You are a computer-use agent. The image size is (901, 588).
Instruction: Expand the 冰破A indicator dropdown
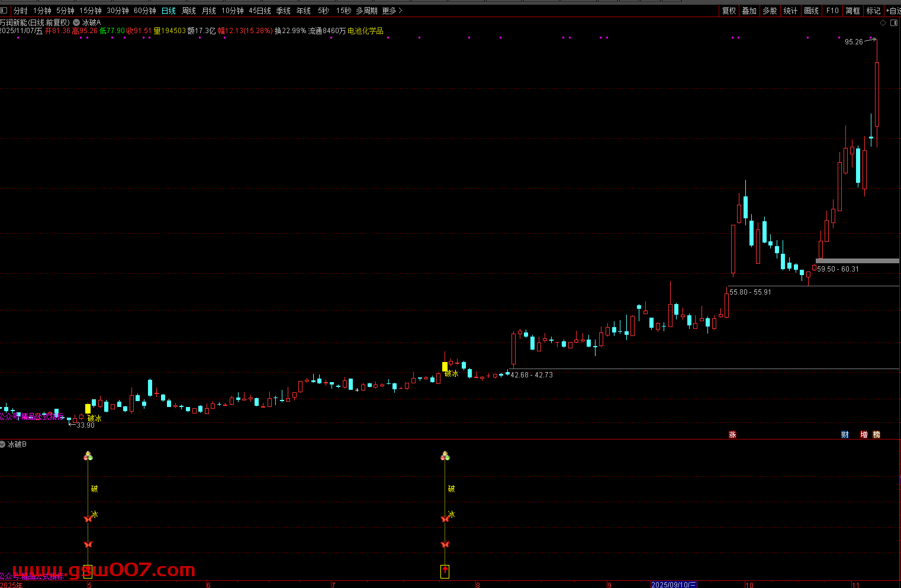coord(76,22)
